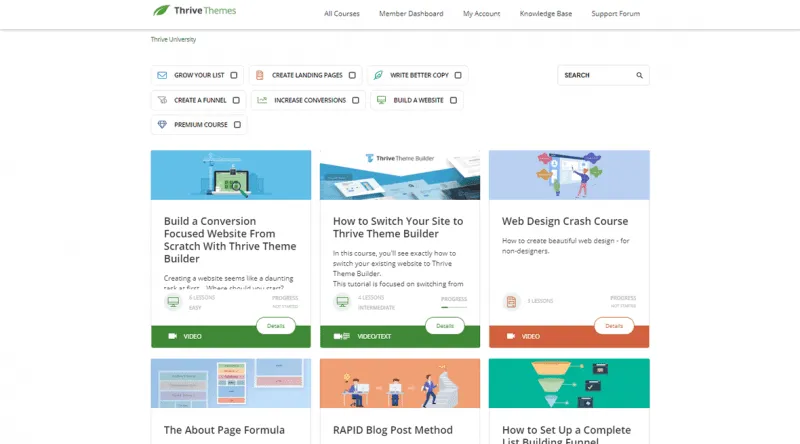Screen dimensions: 800x444
Task: Check the Build a Website checkbox
Action: tap(454, 100)
